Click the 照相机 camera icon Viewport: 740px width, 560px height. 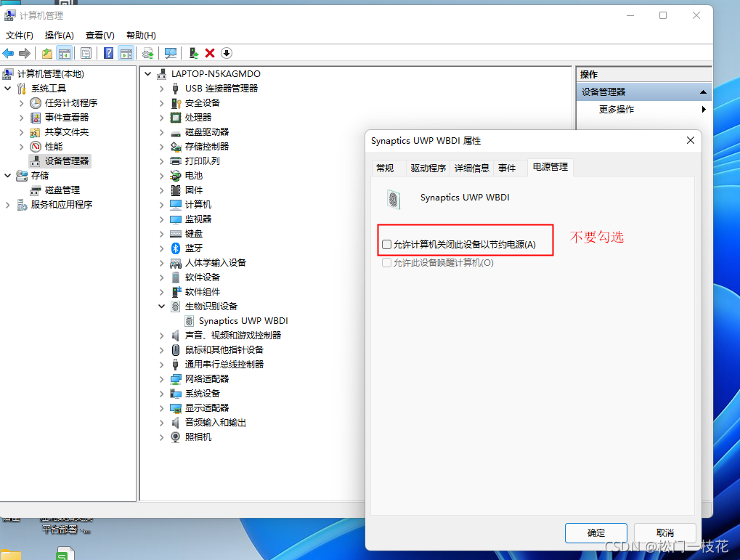coord(176,437)
